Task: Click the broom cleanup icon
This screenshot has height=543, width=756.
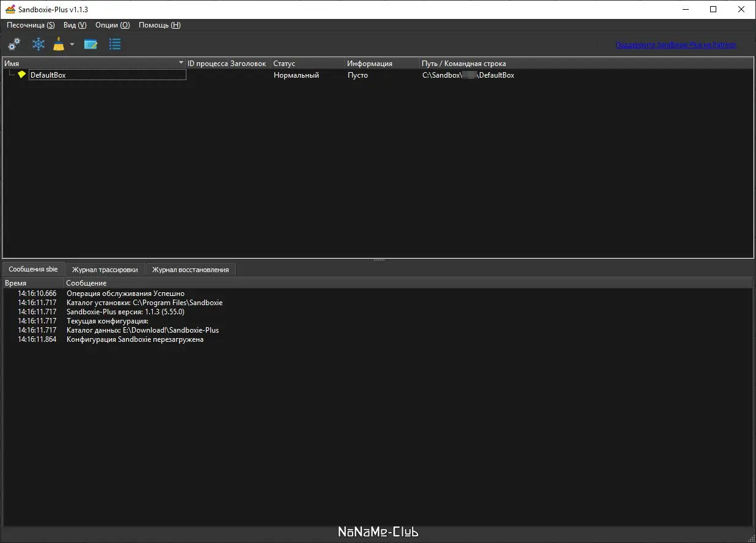Action: coord(59,44)
